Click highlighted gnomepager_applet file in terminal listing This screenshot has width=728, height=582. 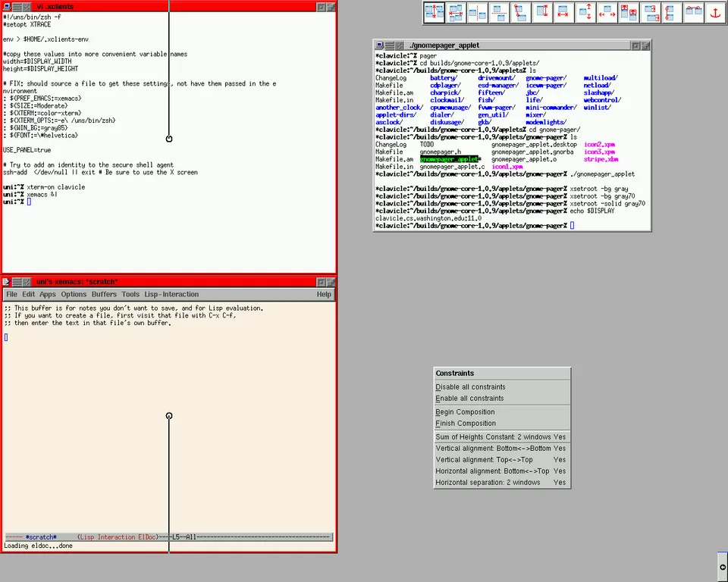pyautogui.click(x=449, y=159)
